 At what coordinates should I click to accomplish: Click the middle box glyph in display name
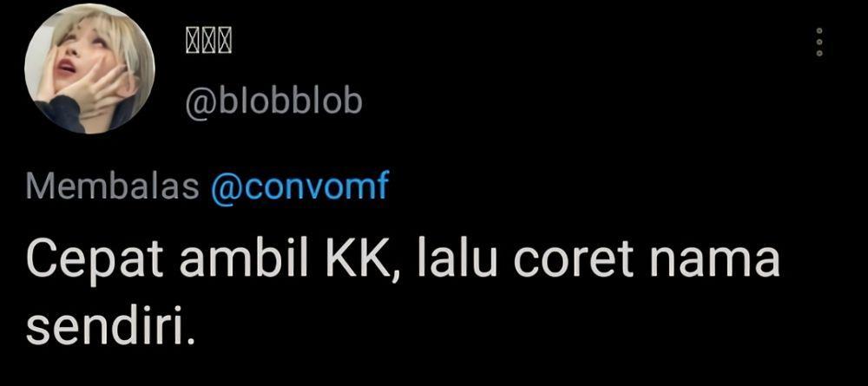point(207,41)
